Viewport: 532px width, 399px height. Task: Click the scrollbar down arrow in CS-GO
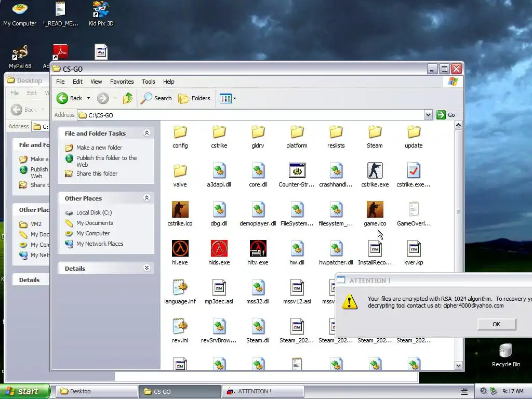point(458,365)
